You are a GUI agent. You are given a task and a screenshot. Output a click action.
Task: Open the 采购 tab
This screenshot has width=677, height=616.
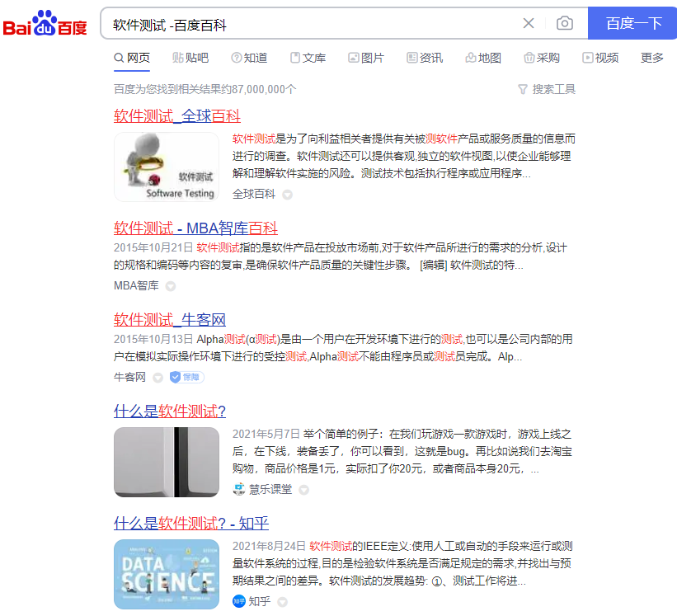point(542,58)
